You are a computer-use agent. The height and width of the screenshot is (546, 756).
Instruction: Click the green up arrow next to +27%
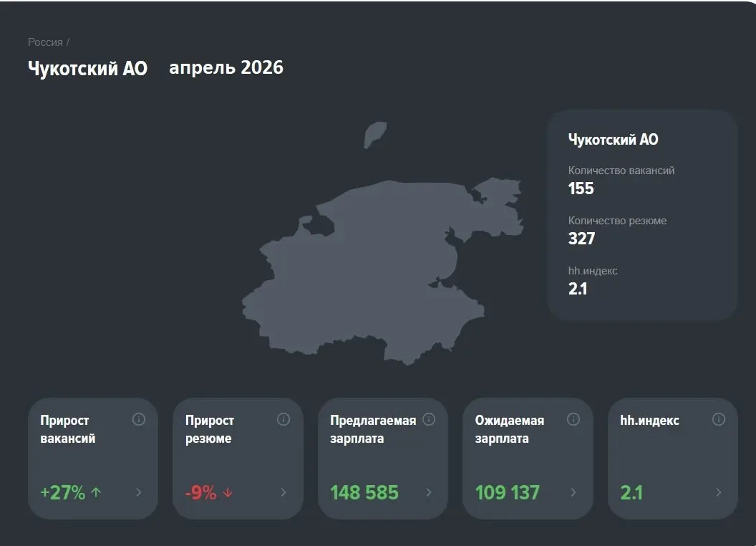click(96, 492)
